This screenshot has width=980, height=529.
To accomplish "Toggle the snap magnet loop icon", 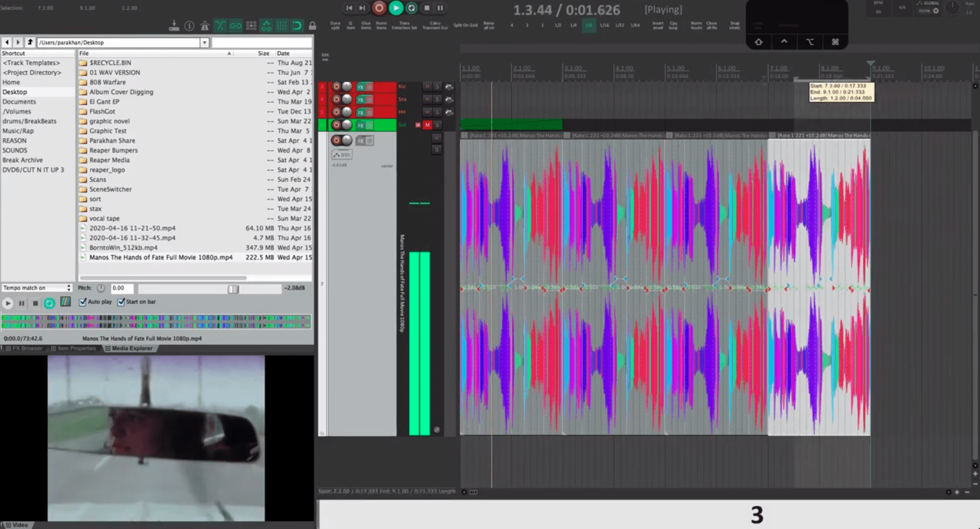I will 297,26.
